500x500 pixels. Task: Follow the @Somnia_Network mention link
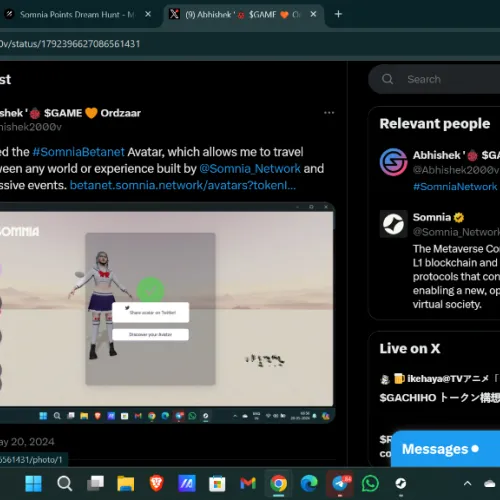(x=250, y=169)
